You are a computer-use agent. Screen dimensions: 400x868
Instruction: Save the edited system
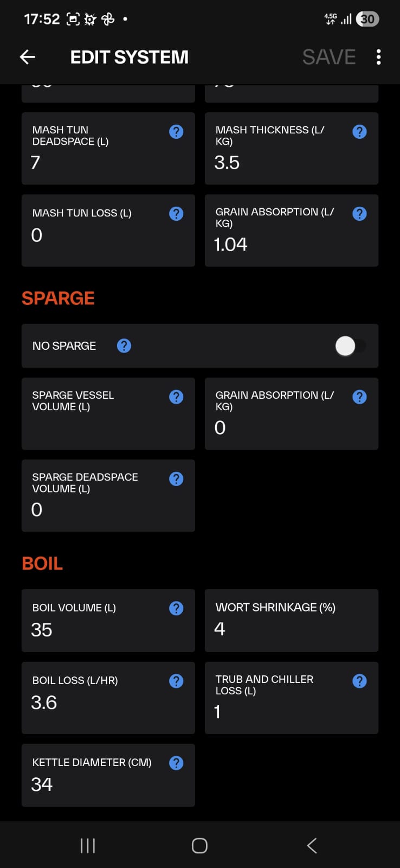click(x=329, y=57)
